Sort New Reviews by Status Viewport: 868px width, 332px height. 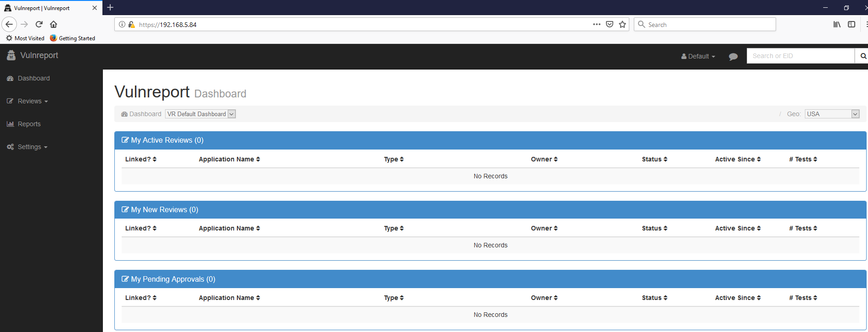point(654,228)
